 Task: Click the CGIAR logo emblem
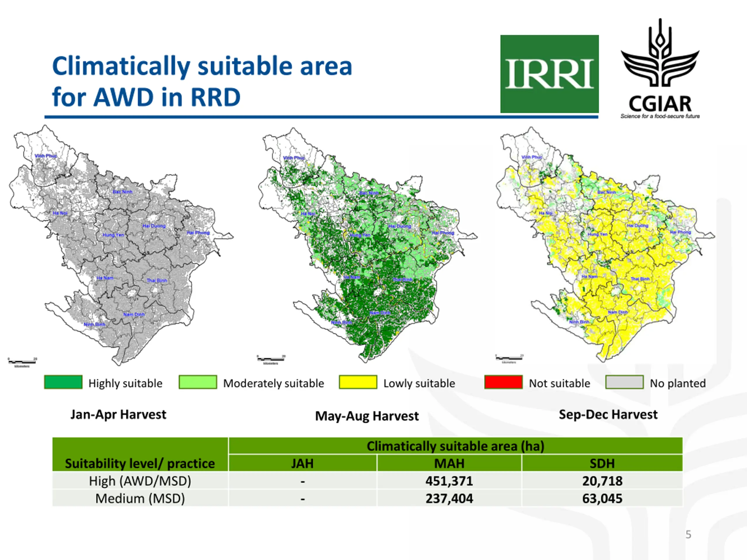660,52
